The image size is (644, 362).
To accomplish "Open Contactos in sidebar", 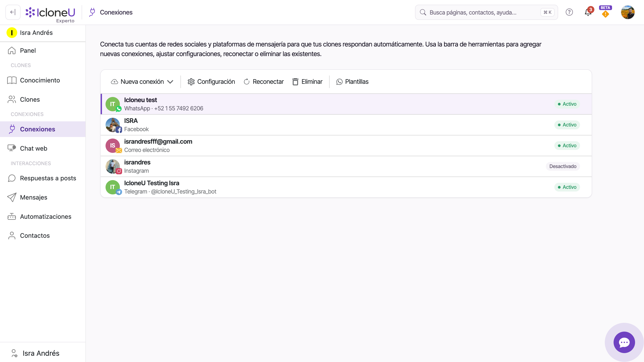I will (43, 236).
